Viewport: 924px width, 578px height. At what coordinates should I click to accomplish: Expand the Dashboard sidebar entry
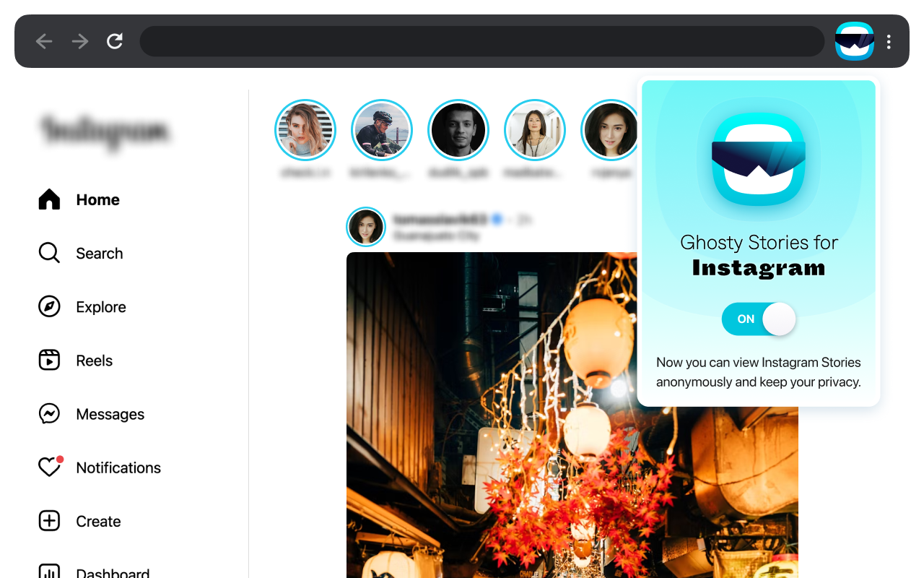tap(112, 572)
